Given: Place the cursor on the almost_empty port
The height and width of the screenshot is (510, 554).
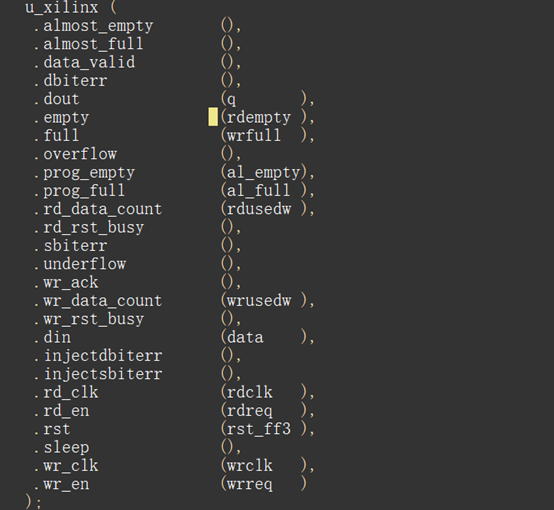Looking at the screenshot, I should pyautogui.click(x=98, y=26).
